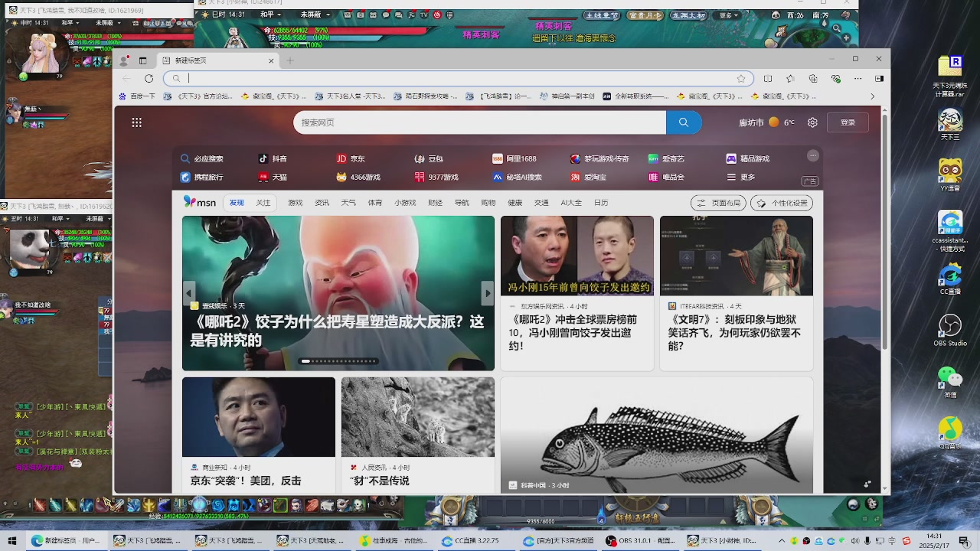Expand bookmarks bar overflow chevron

point(872,96)
